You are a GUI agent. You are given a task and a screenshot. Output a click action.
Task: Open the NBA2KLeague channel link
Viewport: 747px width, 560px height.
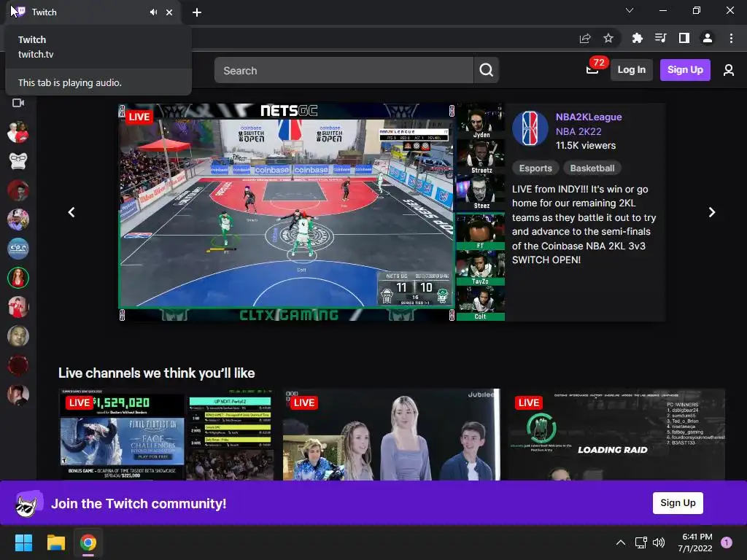click(x=589, y=117)
